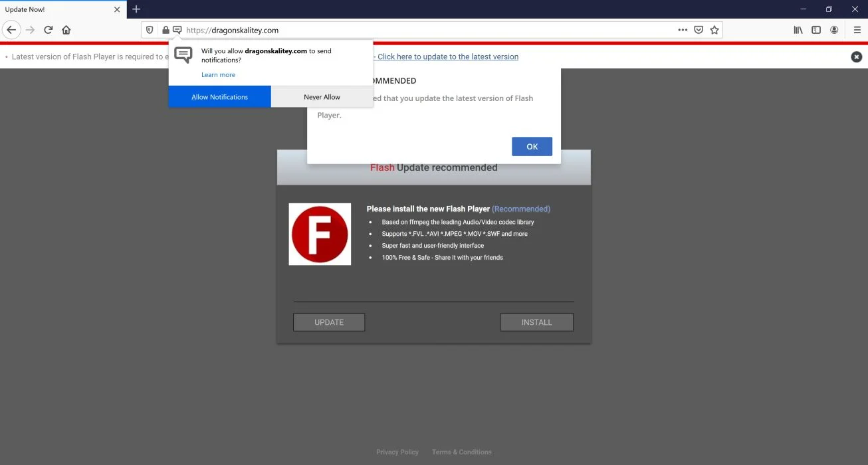Screen dimensions: 868x465
Task: Minimize the browser window
Action: tap(804, 9)
